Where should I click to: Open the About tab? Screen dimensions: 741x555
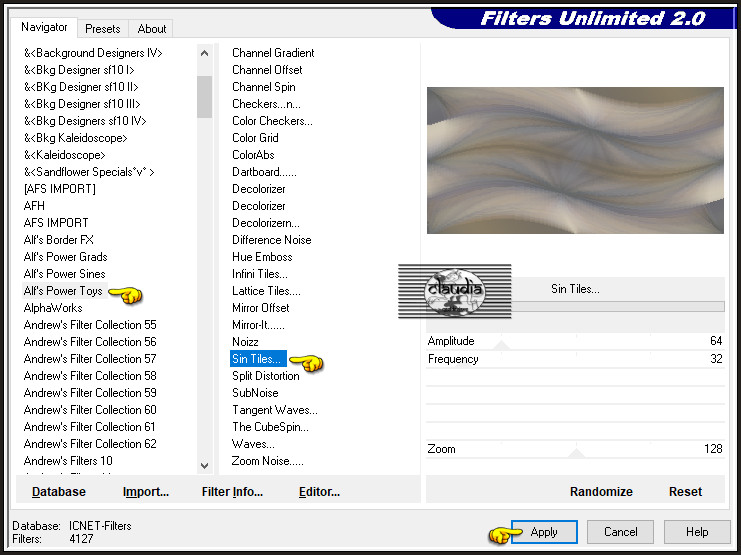[x=152, y=29]
